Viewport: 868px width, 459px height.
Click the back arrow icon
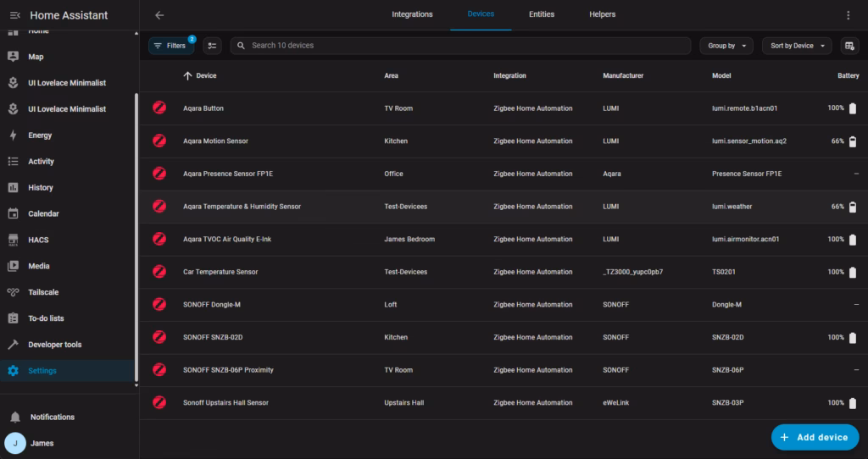pyautogui.click(x=159, y=15)
